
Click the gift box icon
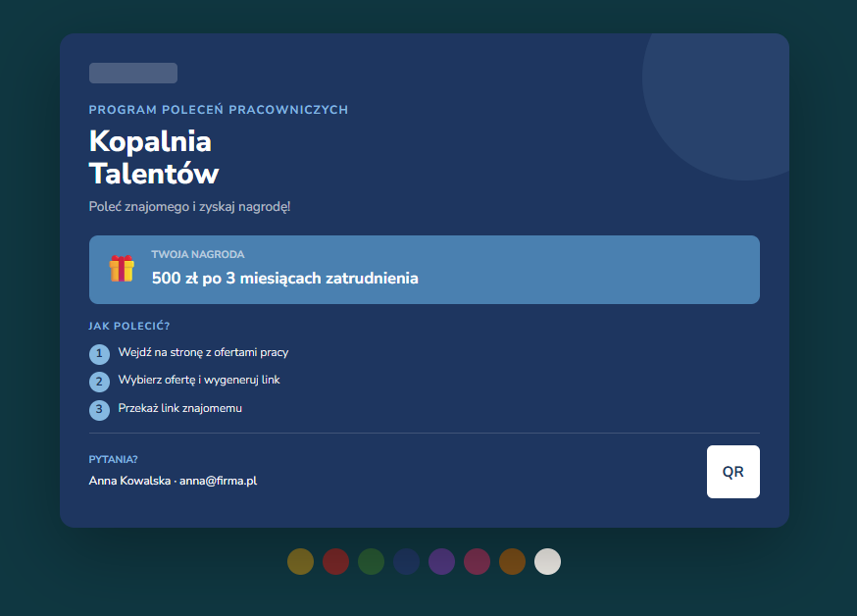[x=122, y=269]
